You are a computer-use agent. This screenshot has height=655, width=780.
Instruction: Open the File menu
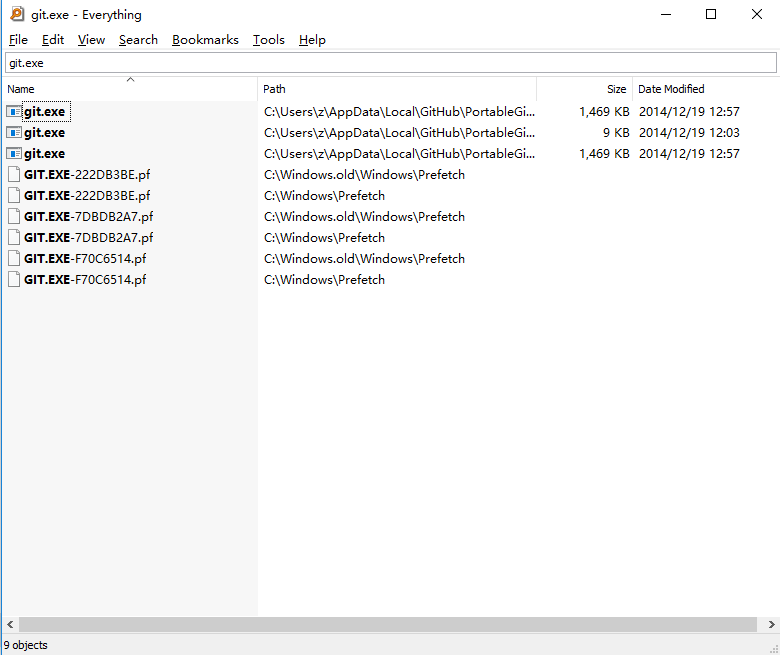point(18,40)
